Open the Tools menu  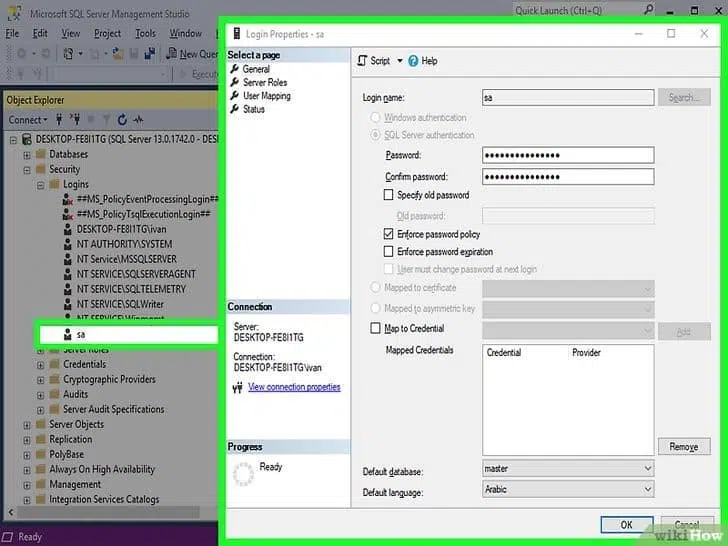pyautogui.click(x=145, y=33)
